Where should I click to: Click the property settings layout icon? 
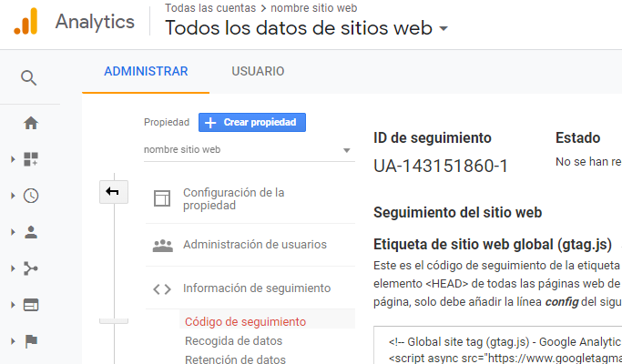tap(162, 198)
